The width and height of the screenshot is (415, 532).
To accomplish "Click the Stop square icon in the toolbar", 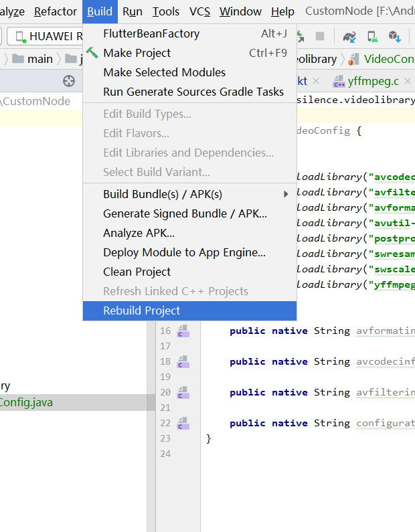I will click(320, 36).
